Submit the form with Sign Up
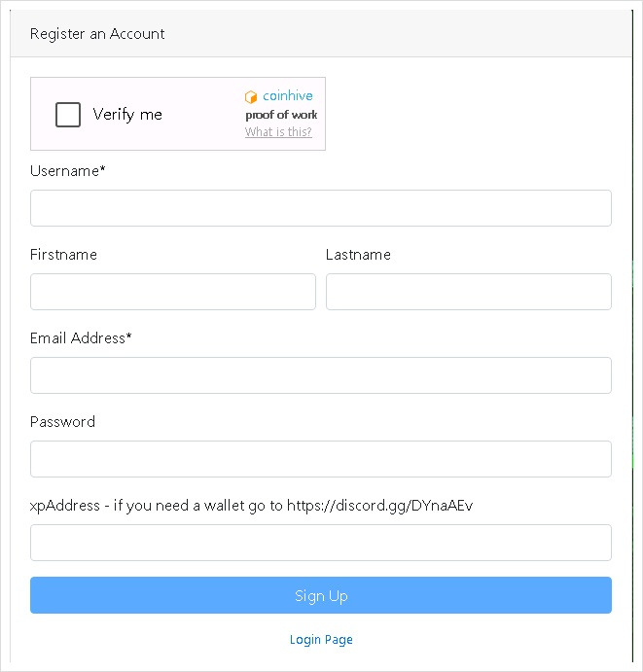Image resolution: width=643 pixels, height=672 pixels. (x=321, y=595)
